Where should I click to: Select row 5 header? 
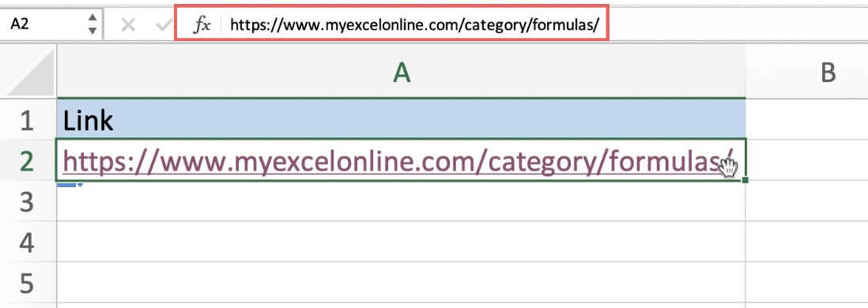tap(28, 283)
